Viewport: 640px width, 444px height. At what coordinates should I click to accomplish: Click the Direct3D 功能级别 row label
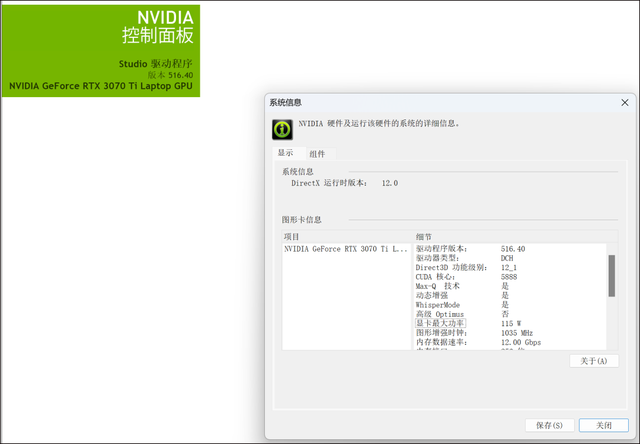[x=451, y=268]
